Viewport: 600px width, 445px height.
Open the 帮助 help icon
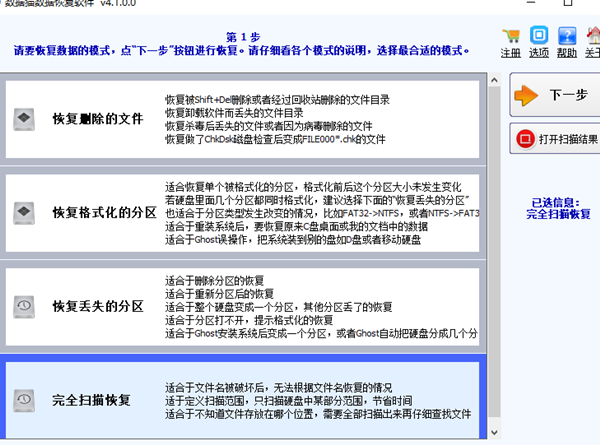(x=567, y=36)
